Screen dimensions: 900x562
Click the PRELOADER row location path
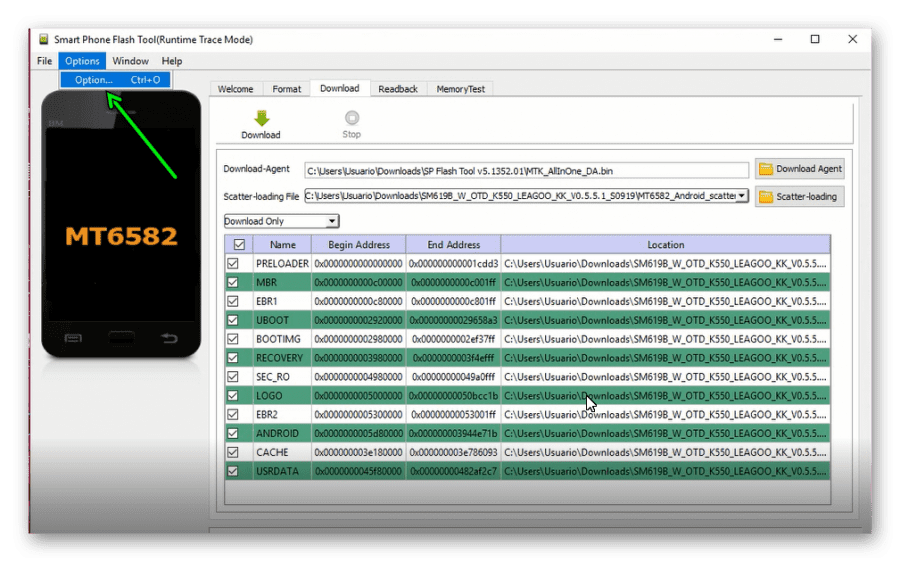pyautogui.click(x=665, y=263)
